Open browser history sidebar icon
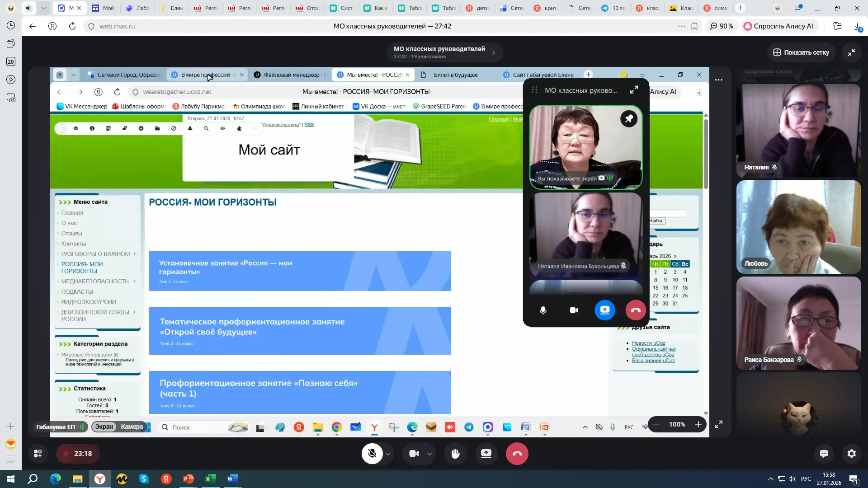This screenshot has height=488, width=868. pyautogui.click(x=11, y=26)
